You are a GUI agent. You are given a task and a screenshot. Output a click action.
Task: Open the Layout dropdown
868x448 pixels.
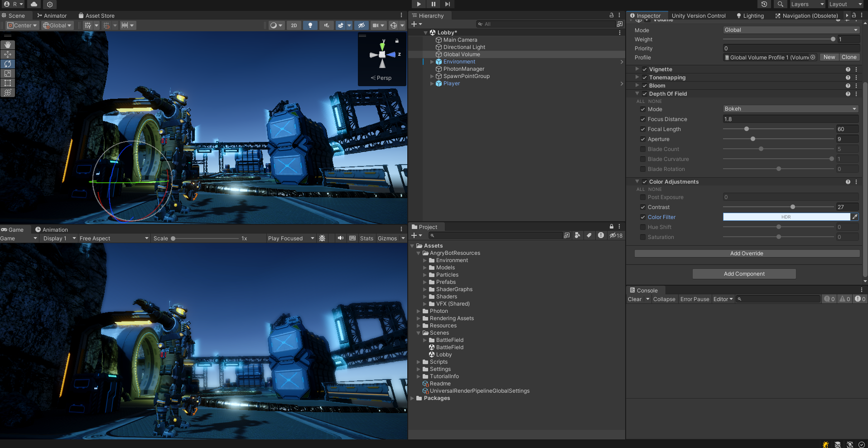coord(846,4)
